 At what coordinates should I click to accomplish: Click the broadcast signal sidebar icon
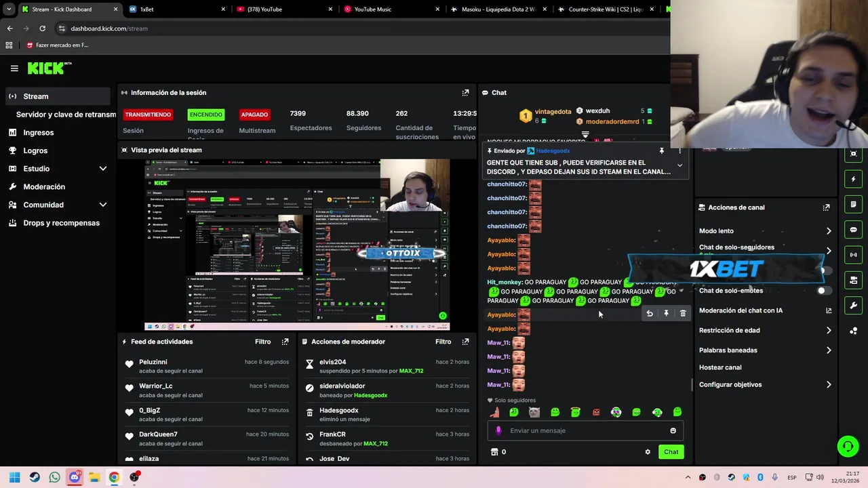pyautogui.click(x=853, y=255)
